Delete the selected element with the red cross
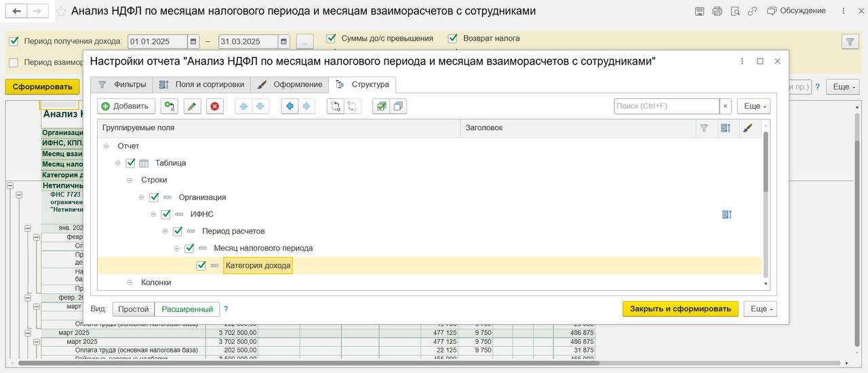868x373 pixels. pyautogui.click(x=215, y=106)
